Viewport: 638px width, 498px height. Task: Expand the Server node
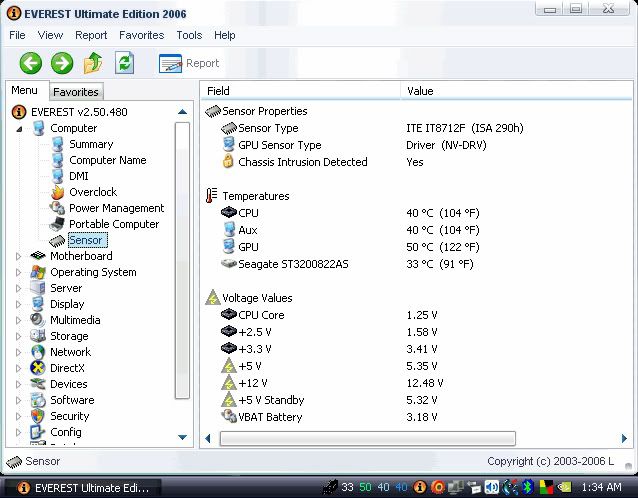18,288
